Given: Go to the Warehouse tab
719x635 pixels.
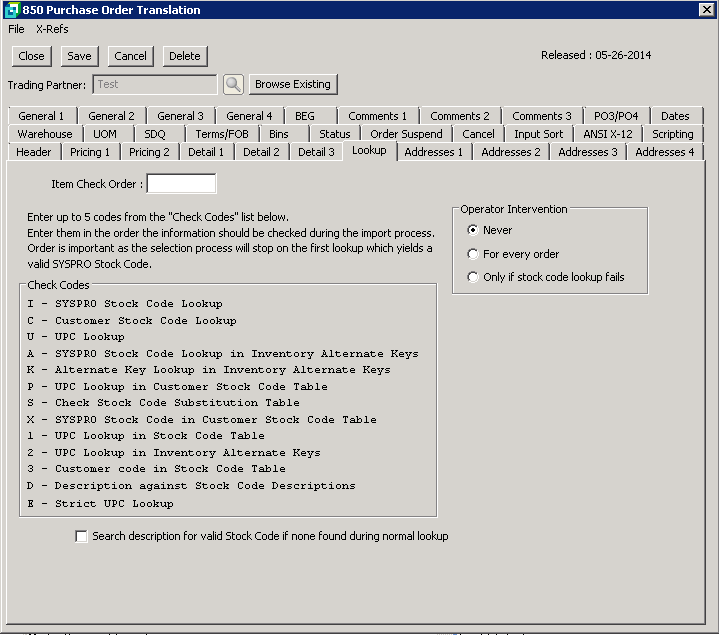Looking at the screenshot, I should pos(45,134).
